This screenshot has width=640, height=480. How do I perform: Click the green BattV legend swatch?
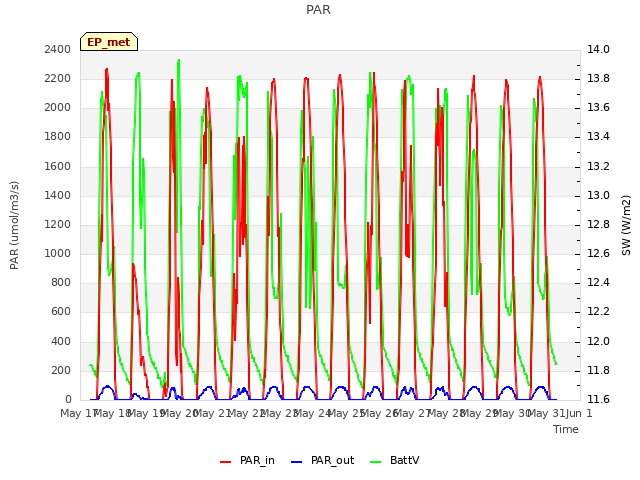(x=375, y=462)
